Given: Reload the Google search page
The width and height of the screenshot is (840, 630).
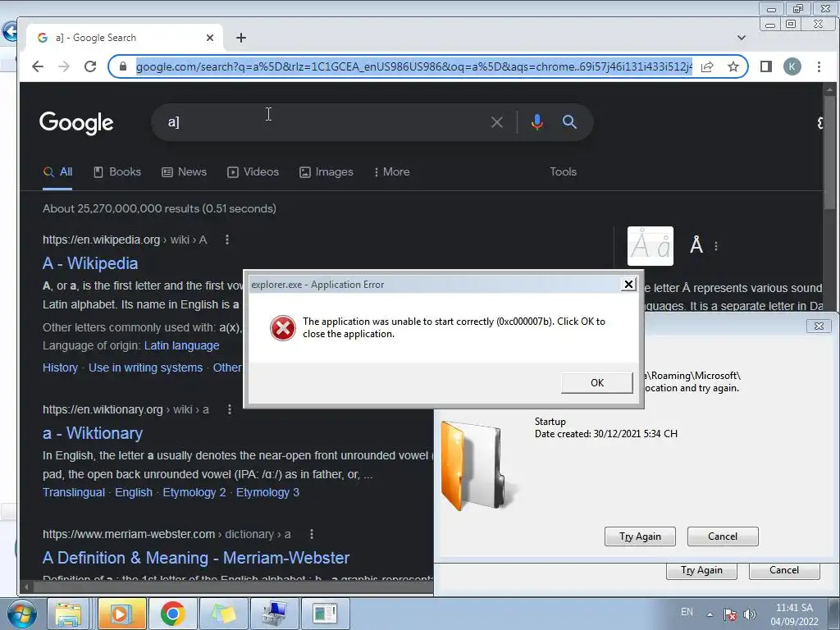Looking at the screenshot, I should point(90,66).
